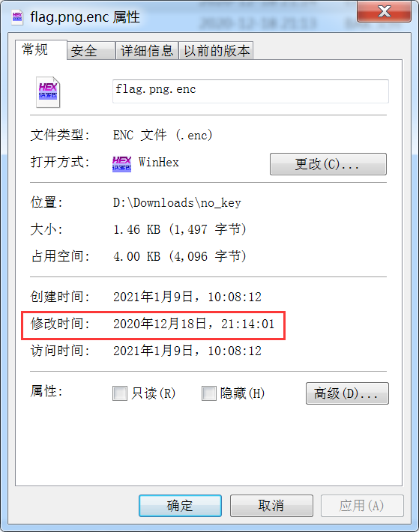Click the 应用(A) apply button
Viewport: 419px width, 532px height.
coord(362,506)
